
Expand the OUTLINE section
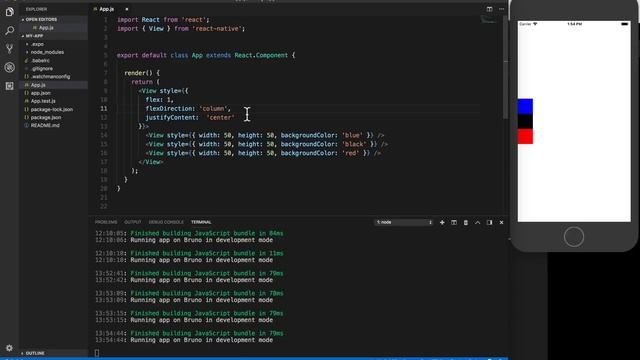coord(35,353)
